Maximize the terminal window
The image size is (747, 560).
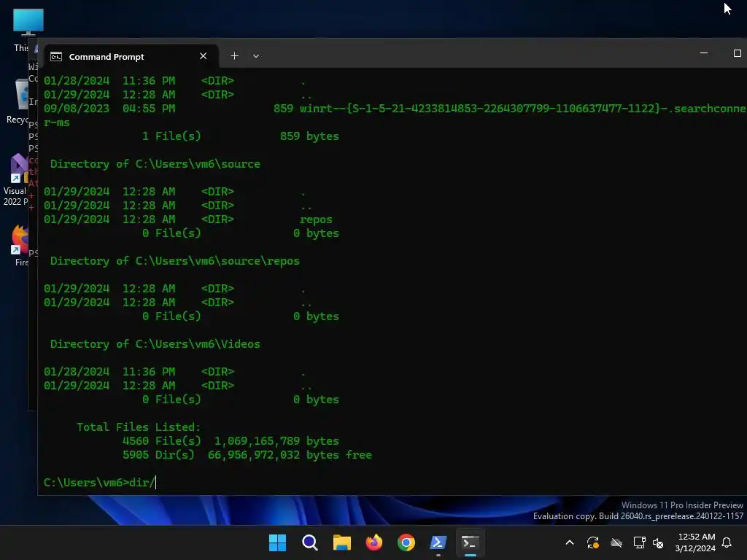click(737, 53)
